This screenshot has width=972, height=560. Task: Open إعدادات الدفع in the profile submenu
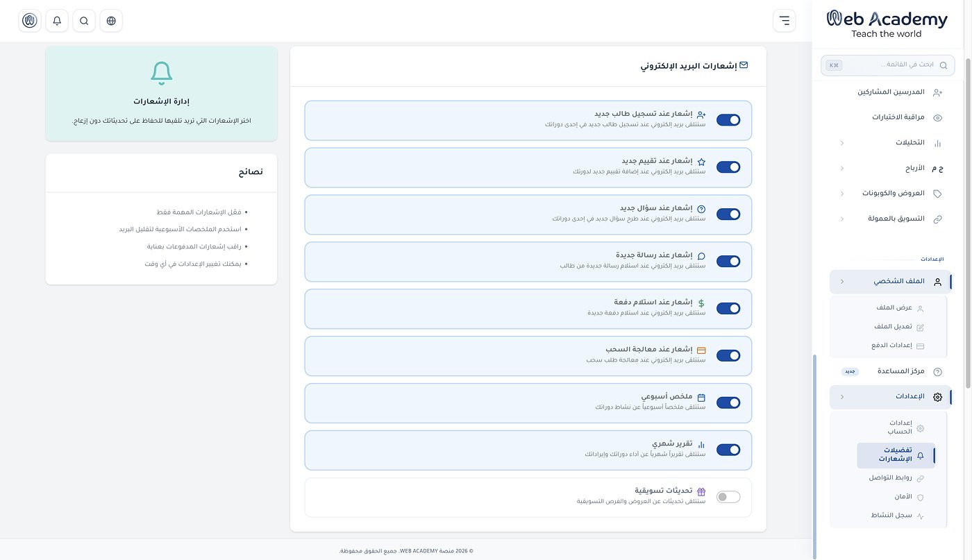click(x=896, y=346)
